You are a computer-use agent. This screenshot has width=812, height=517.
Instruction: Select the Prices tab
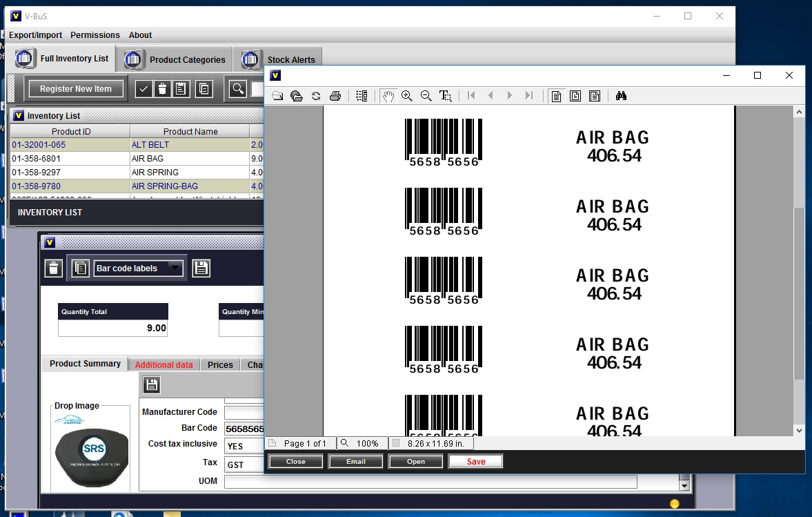(220, 364)
